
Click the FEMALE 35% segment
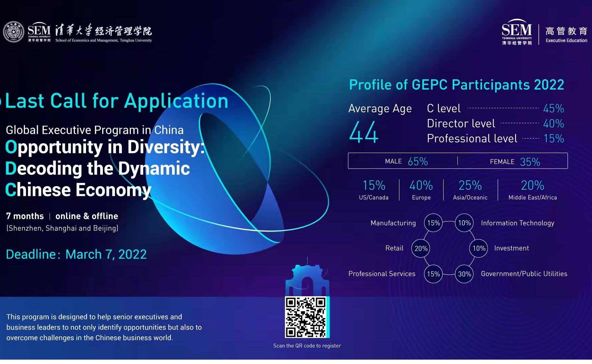pos(515,162)
